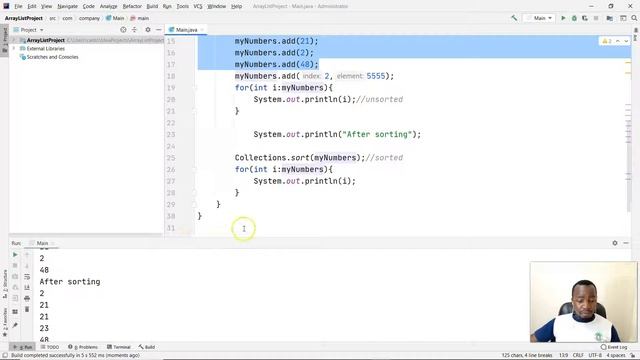Screen dimensions: 640x360
Task: Pin the Run tab with pin icon
Action: click(x=15, y=325)
